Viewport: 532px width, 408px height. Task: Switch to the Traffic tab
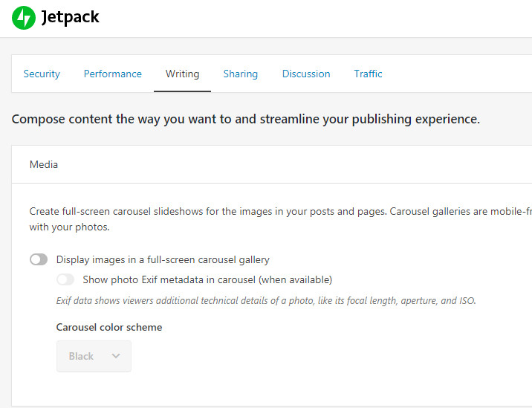(x=368, y=74)
